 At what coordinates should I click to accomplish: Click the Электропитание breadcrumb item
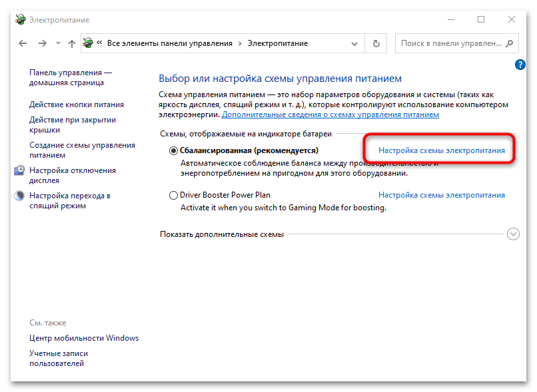[x=277, y=43]
